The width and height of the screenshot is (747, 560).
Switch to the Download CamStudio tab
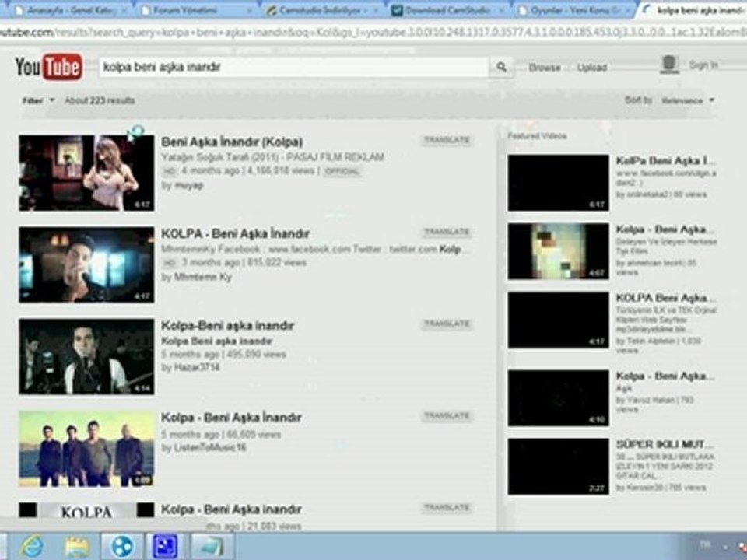448,10
